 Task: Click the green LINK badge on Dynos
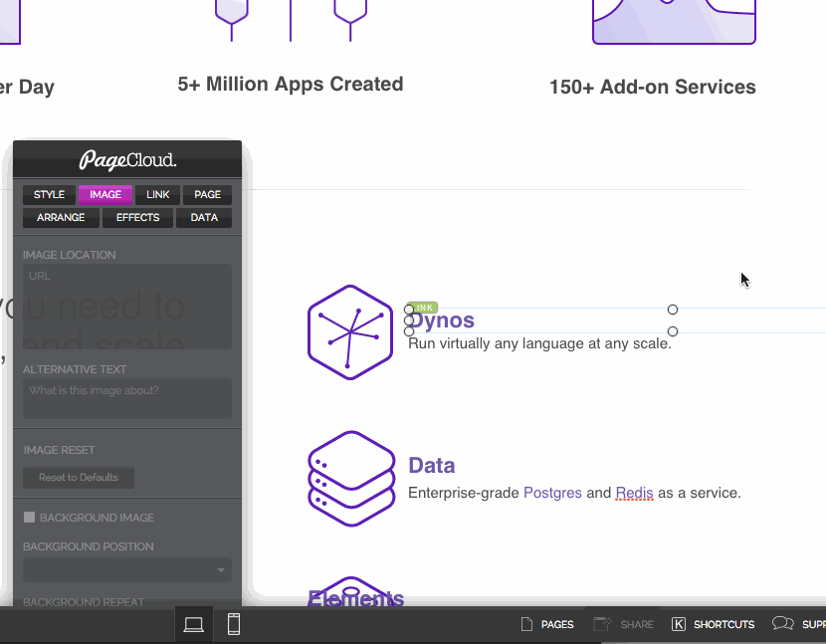[x=423, y=308]
